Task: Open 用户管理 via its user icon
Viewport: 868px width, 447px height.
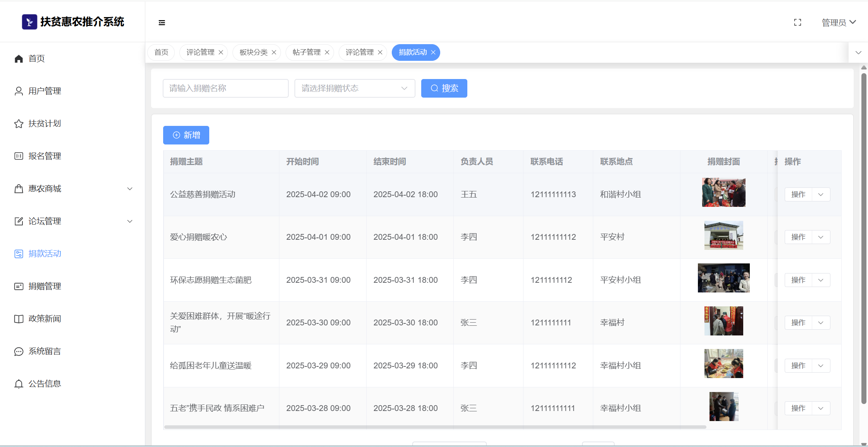Action: [x=19, y=91]
